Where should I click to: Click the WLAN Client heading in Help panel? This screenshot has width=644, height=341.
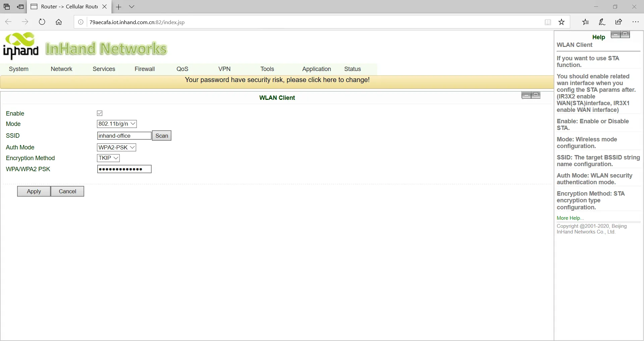575,45
